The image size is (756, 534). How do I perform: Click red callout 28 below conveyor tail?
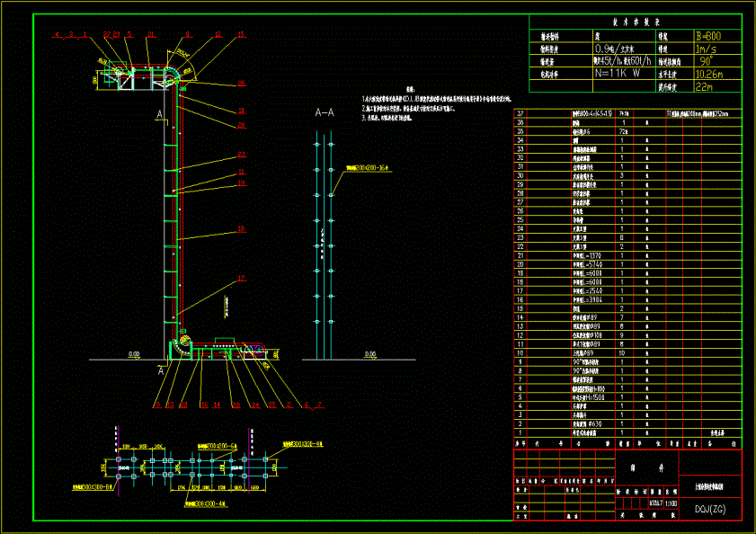click(x=236, y=405)
